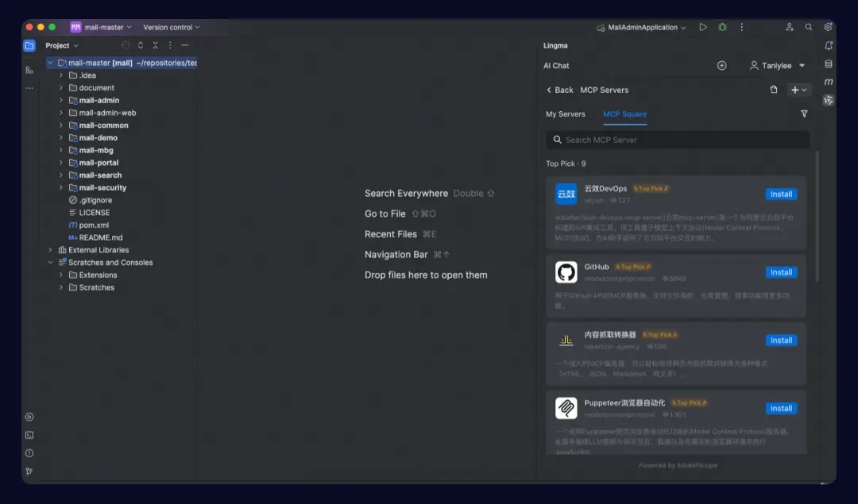This screenshot has height=504, width=858.
Task: Go Back from MCP Servers
Action: (x=559, y=90)
